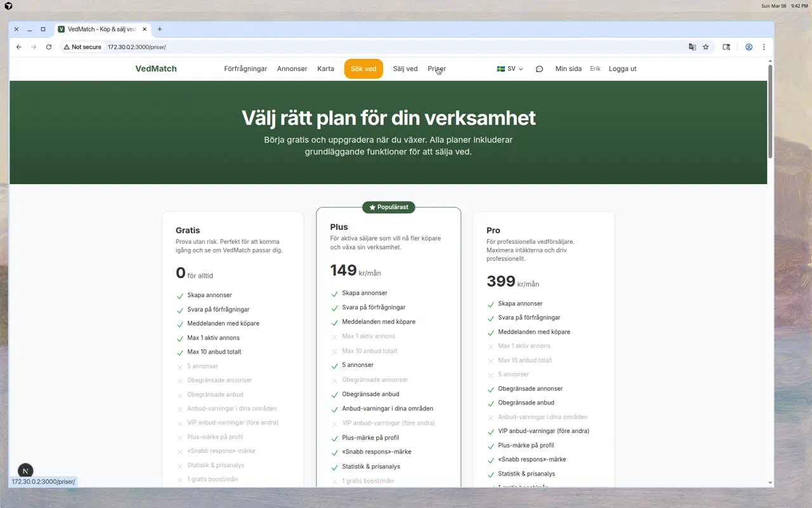Switch to the Karta menu item

pos(325,69)
